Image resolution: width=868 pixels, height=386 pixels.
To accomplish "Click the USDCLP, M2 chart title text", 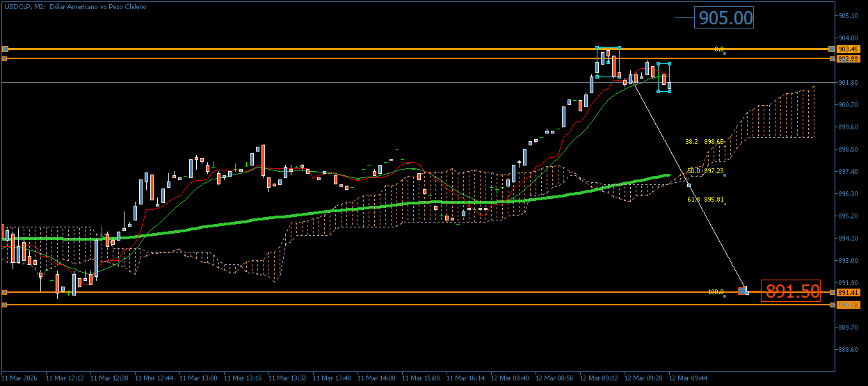I will click(x=74, y=6).
